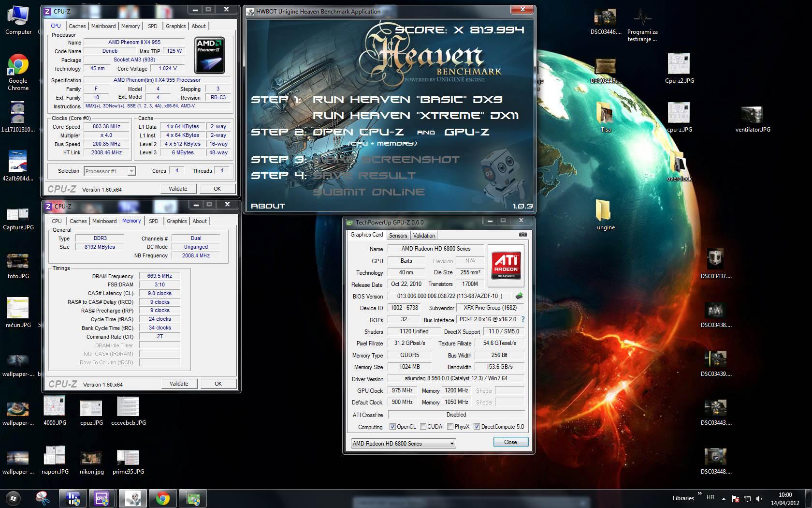Viewport: 812px width, 508px height.
Task: Select the prime95.JPG desktop file
Action: click(x=128, y=462)
